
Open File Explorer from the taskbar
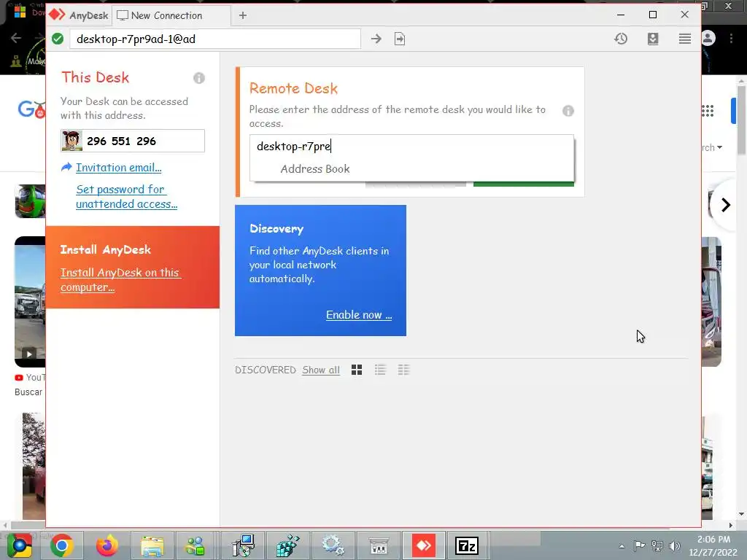point(152,545)
